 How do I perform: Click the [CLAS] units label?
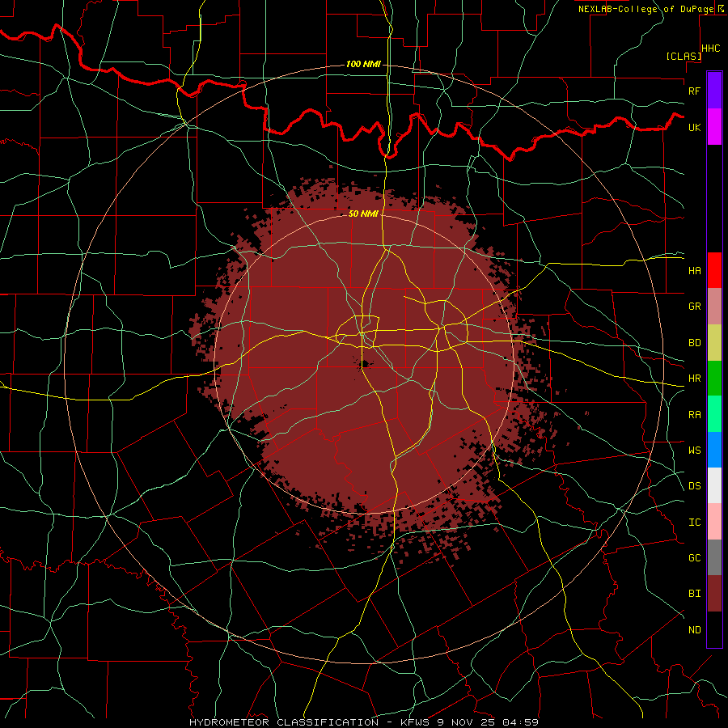pyautogui.click(x=684, y=56)
